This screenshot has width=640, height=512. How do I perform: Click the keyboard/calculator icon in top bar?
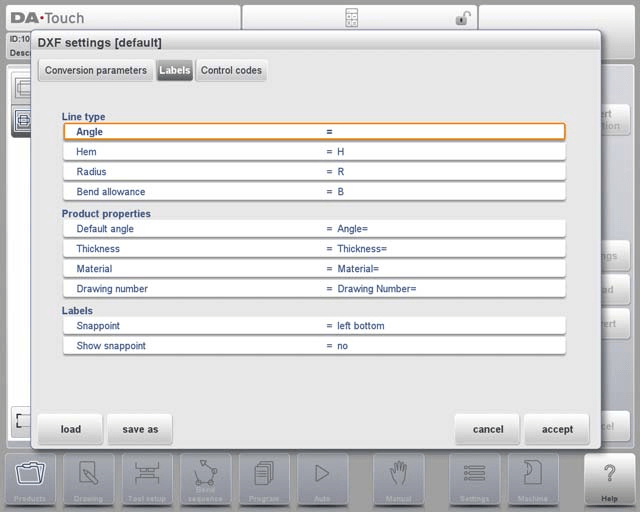pyautogui.click(x=351, y=18)
